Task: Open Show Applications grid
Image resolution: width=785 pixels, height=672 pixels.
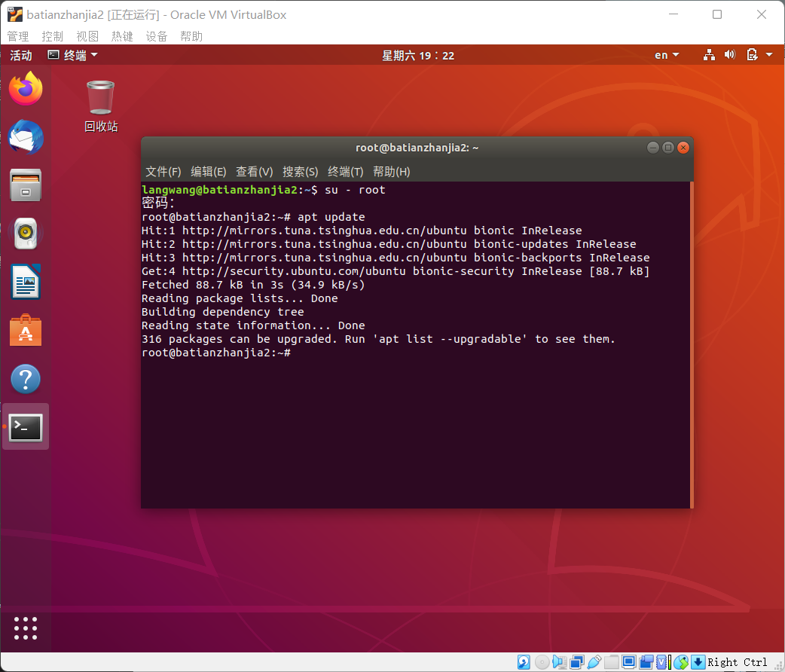Action: pyautogui.click(x=26, y=628)
